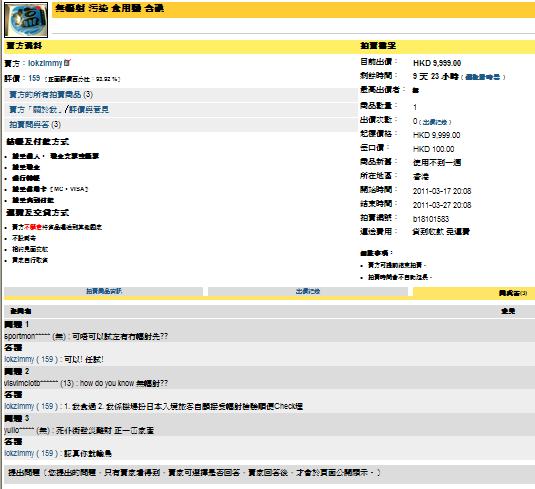The width and height of the screenshot is (535, 489).
Task: Switch to the middle 出價記錄 tab
Action: point(308,291)
